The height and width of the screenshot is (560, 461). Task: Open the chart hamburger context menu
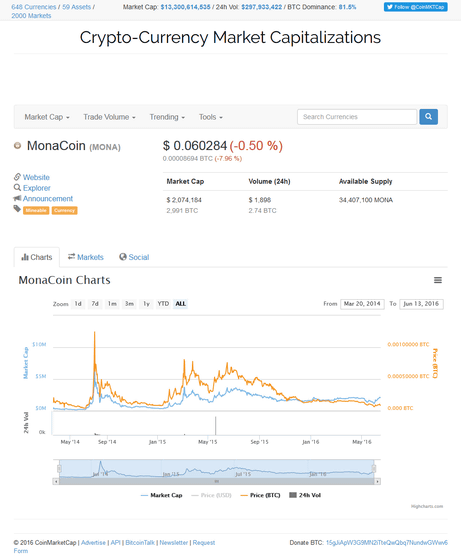tap(438, 280)
